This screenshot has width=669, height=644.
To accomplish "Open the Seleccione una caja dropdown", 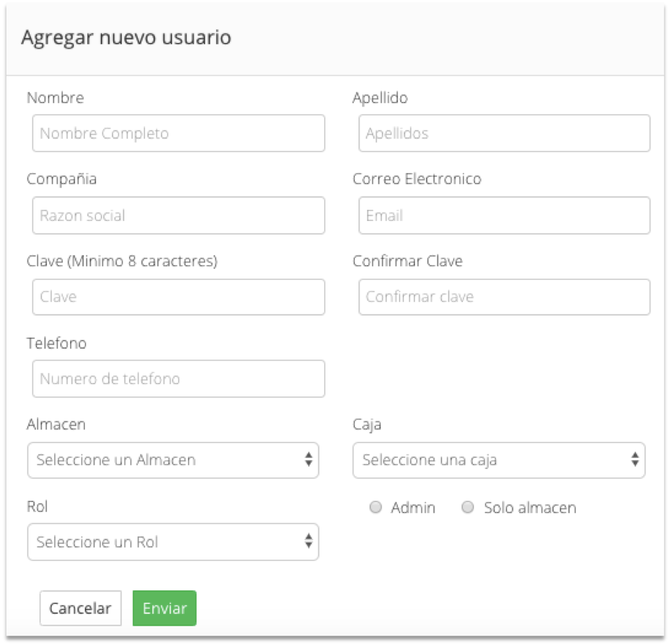I will (499, 460).
